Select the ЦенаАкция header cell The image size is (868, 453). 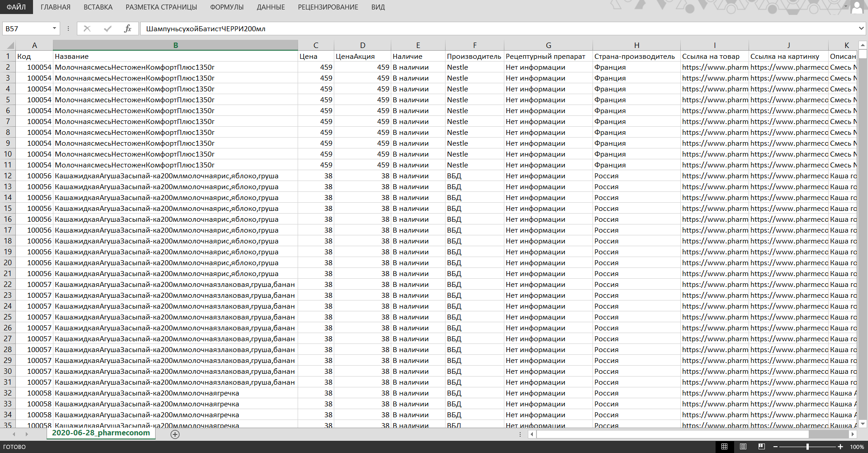(x=362, y=56)
